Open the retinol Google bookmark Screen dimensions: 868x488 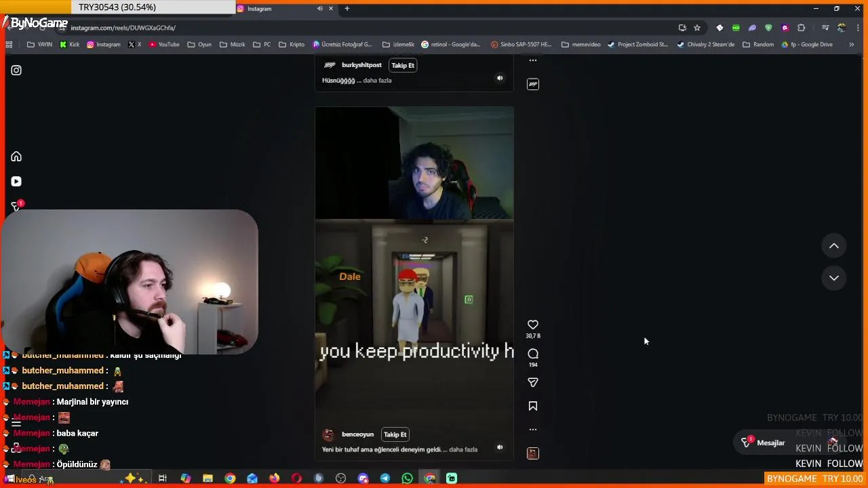click(451, 45)
